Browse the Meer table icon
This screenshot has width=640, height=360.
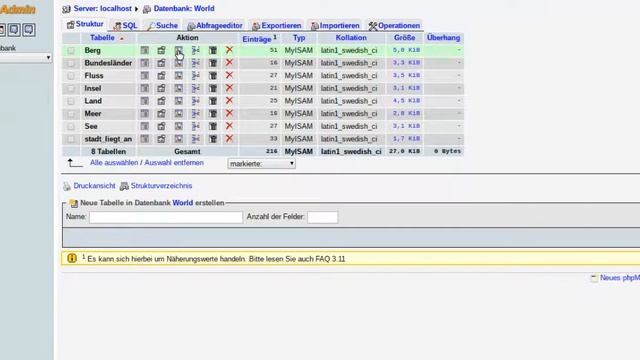(144, 113)
